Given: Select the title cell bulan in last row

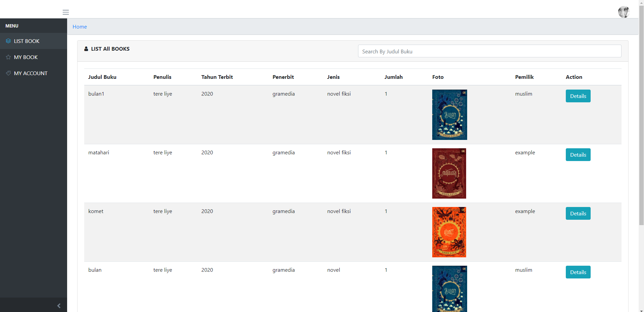Looking at the screenshot, I should pos(95,270).
